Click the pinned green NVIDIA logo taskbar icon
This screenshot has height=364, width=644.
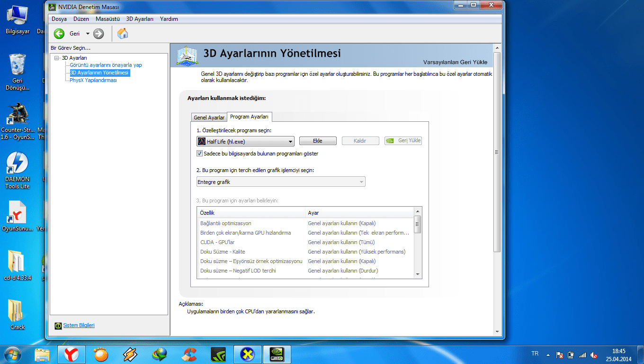click(218, 354)
